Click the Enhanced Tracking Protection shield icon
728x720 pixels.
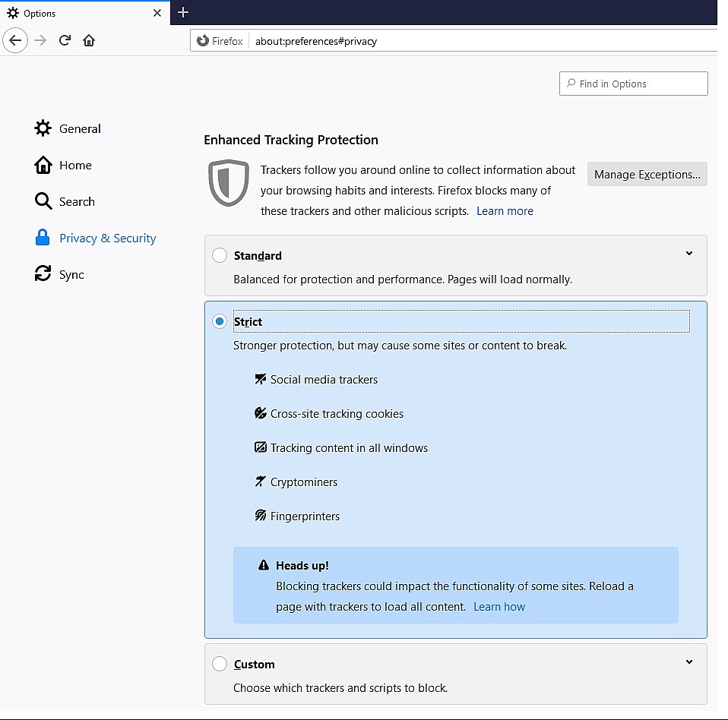point(229,183)
